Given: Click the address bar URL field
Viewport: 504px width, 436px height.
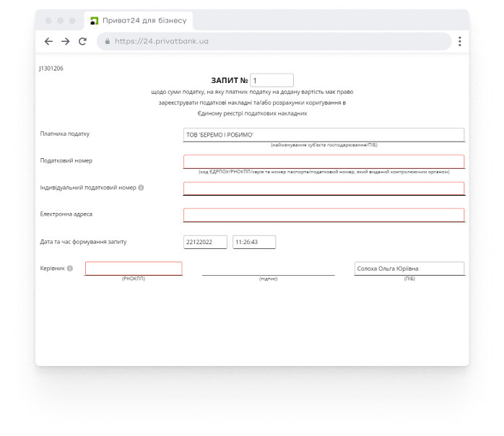Looking at the screenshot, I should (274, 41).
